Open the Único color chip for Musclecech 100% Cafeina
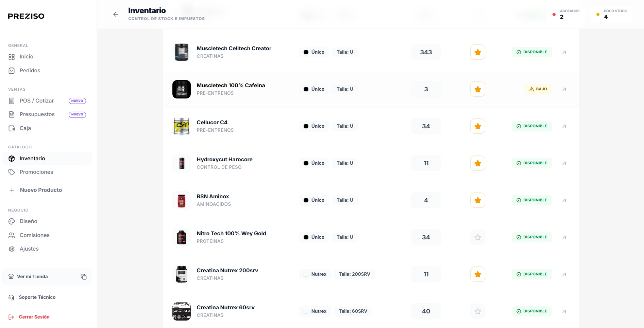The height and width of the screenshot is (328, 644). pyautogui.click(x=314, y=89)
